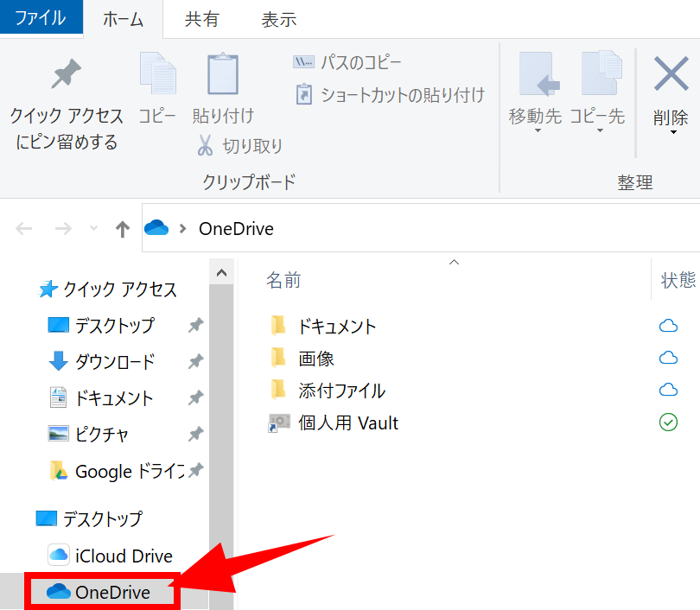Sort by the 状態 column header
The width and height of the screenshot is (700, 610).
click(x=678, y=280)
